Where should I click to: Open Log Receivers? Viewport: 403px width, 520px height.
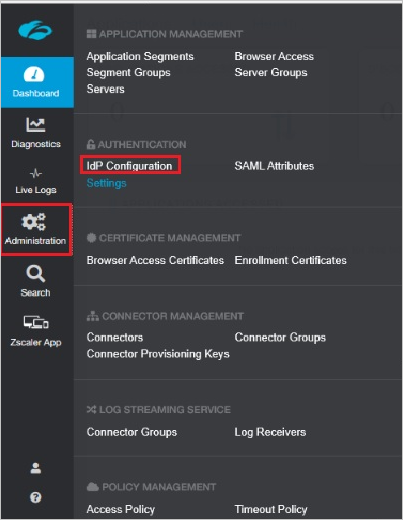click(x=270, y=432)
